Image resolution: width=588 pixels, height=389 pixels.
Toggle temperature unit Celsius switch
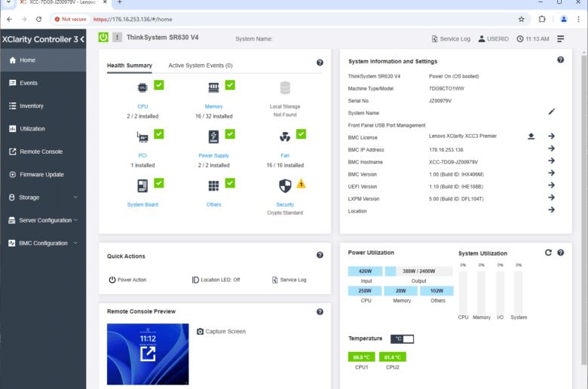[402, 339]
